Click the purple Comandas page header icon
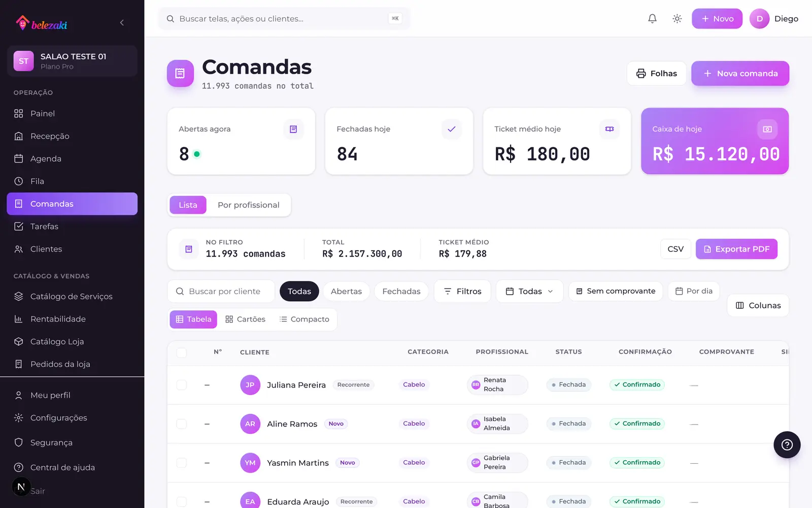Screen dimensions: 812x508 coord(180,74)
